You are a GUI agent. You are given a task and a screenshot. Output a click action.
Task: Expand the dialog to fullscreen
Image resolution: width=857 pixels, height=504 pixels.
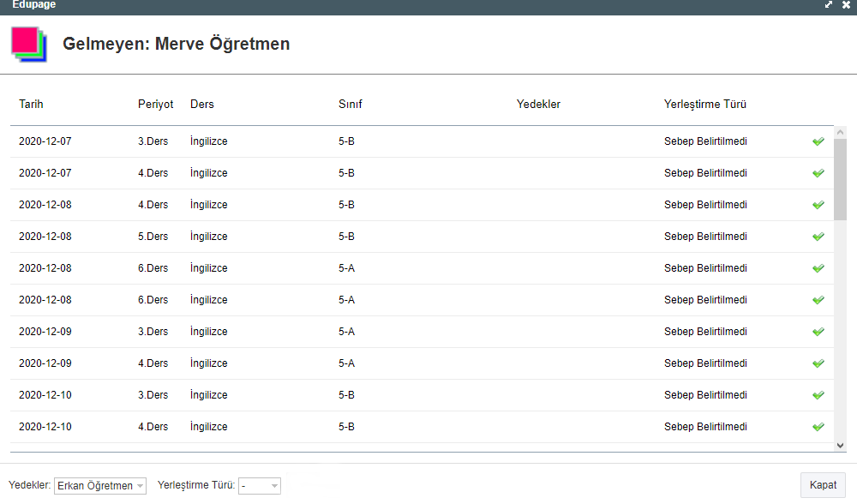point(829,4)
